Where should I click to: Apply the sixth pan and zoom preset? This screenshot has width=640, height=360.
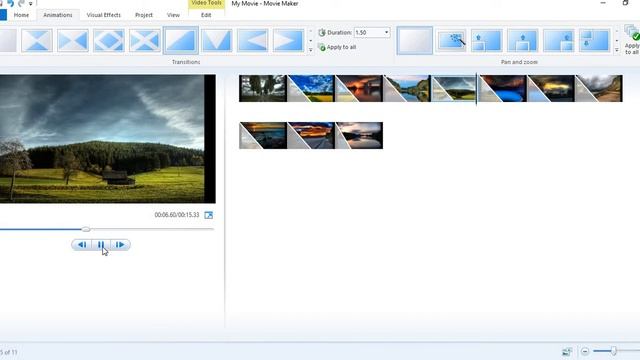coord(594,40)
